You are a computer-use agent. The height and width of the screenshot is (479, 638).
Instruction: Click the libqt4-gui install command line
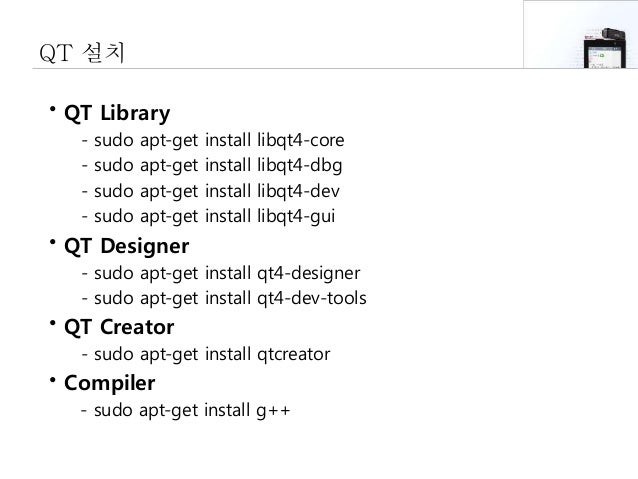[208, 216]
